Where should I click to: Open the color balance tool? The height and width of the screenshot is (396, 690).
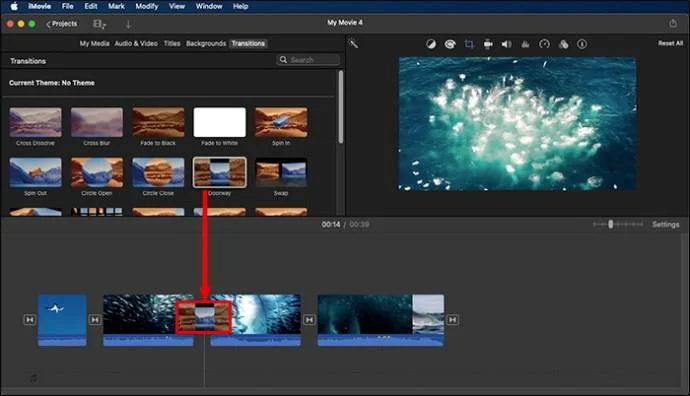coord(431,44)
